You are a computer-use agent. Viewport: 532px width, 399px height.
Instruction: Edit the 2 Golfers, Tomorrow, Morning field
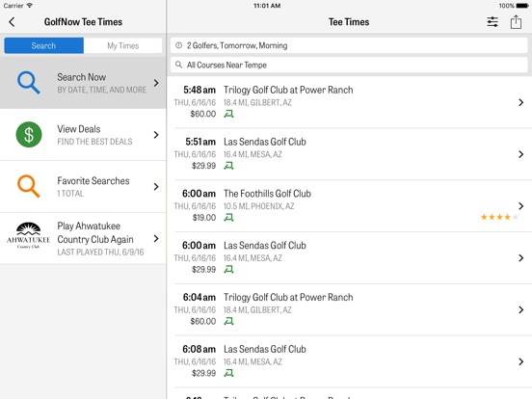(x=349, y=45)
